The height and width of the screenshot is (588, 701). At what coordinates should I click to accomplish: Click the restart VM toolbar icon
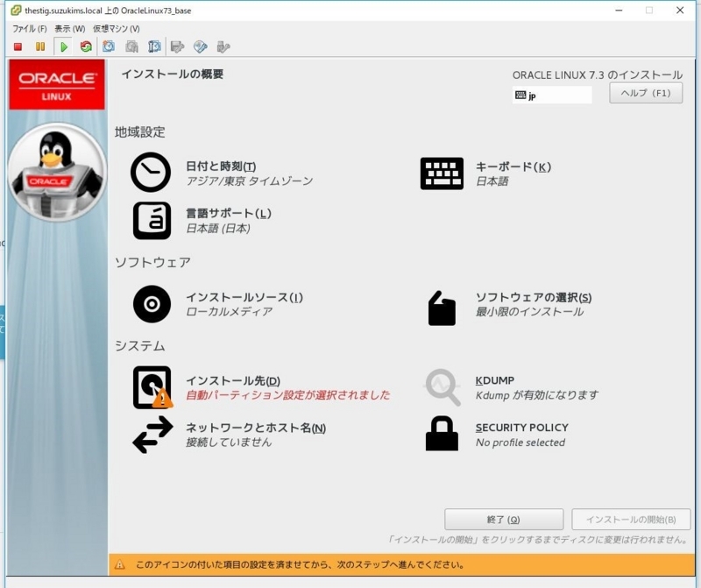point(86,46)
